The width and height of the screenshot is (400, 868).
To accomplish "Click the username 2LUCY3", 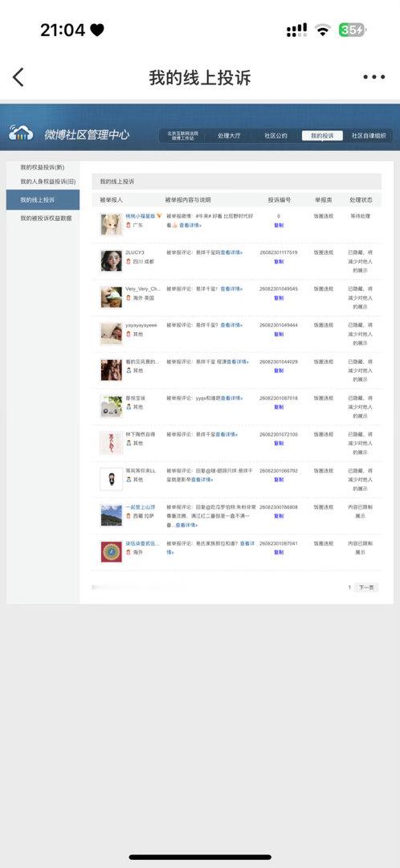I will [135, 252].
